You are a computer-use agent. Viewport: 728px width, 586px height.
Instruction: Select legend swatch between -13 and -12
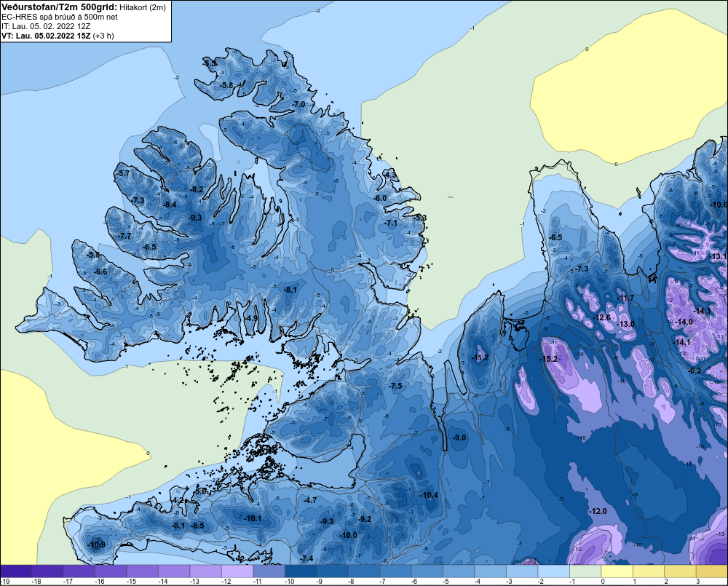[x=206, y=571]
